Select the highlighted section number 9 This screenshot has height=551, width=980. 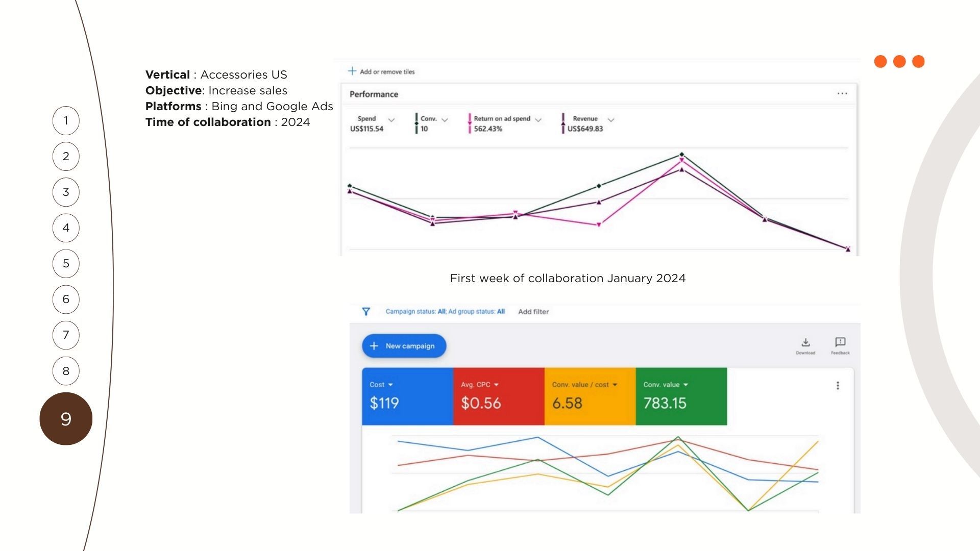[x=66, y=419]
